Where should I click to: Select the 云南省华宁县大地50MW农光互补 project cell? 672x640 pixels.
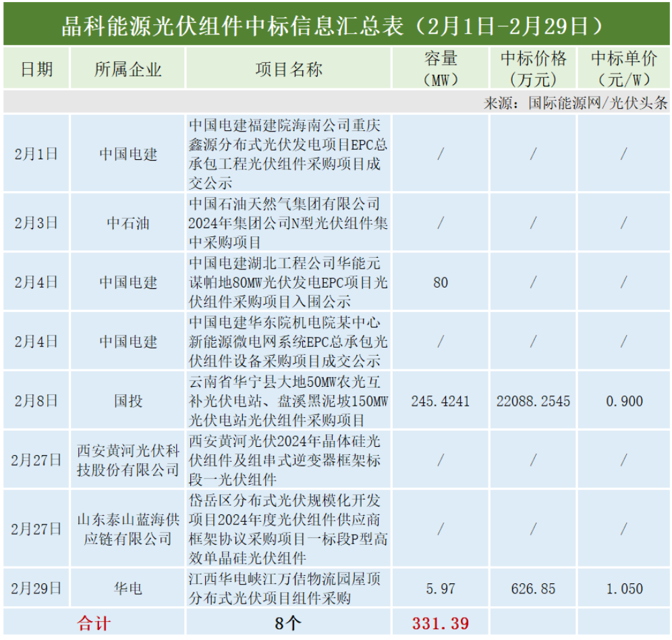tap(288, 400)
